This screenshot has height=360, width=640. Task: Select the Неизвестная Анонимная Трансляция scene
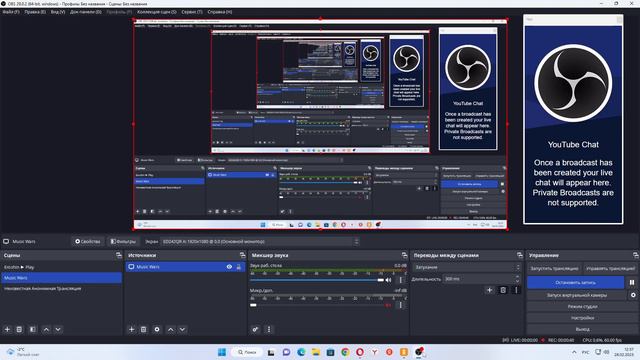pos(62,289)
